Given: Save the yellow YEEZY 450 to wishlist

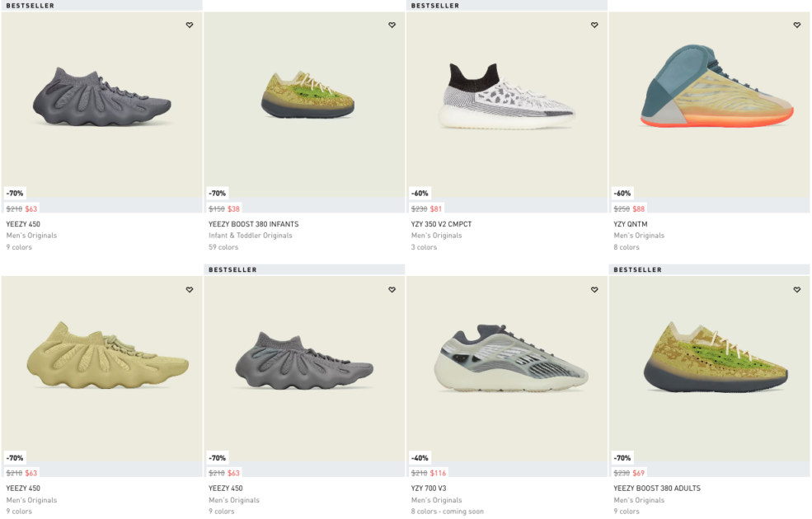Looking at the screenshot, I should coord(190,290).
